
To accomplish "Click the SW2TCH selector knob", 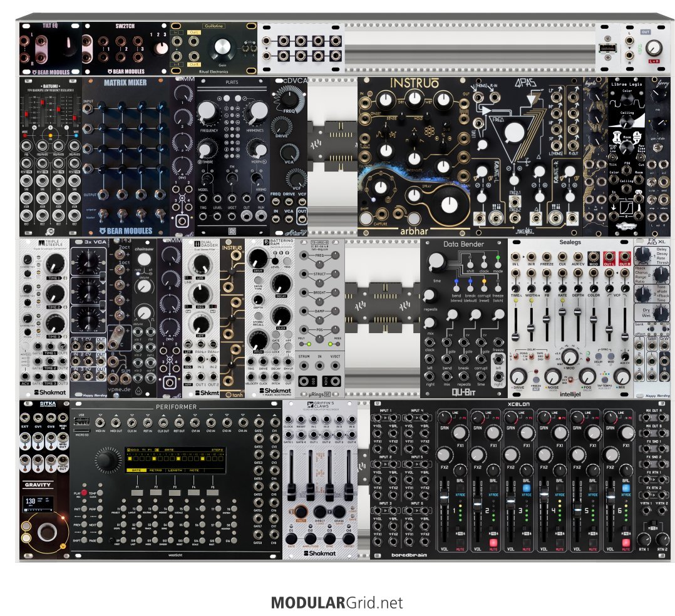I will 162,48.
